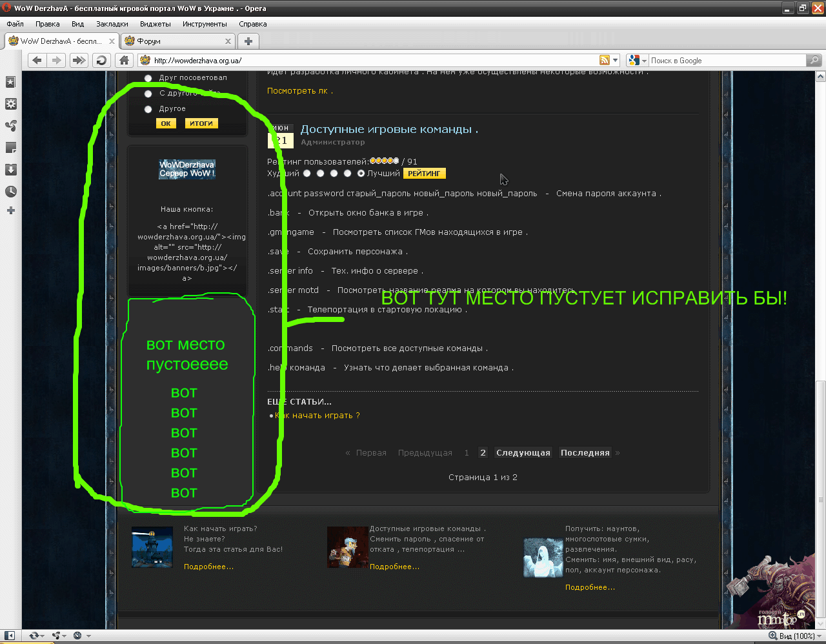The height and width of the screenshot is (644, 826).
Task: Open the Справка menu
Action: tap(253, 24)
